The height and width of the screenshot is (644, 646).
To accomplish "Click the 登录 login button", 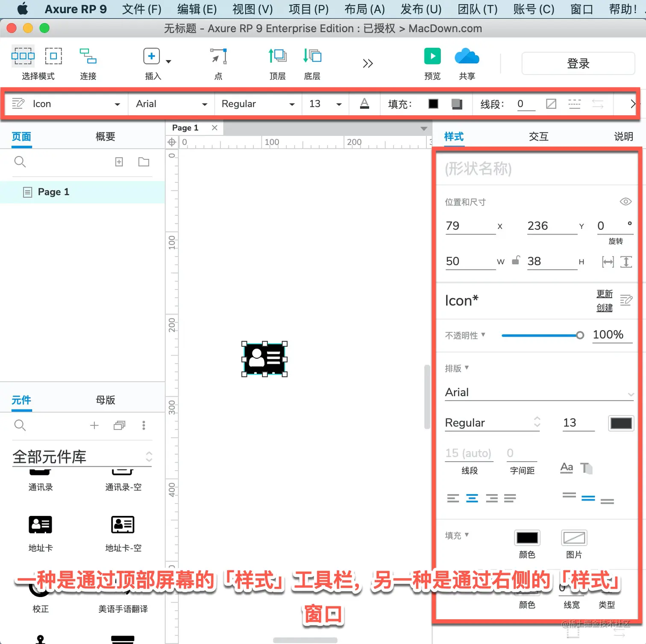I will pos(578,64).
